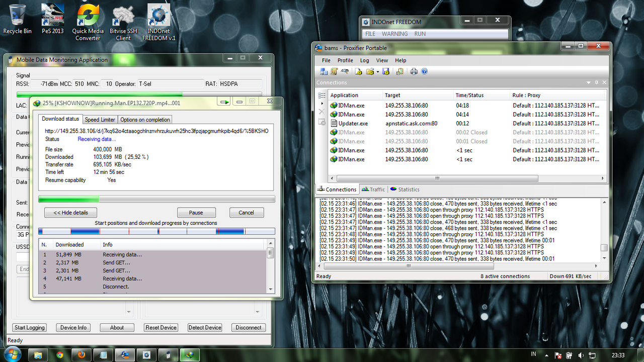Image resolution: width=644 pixels, height=362 pixels.
Task: Click the Detect Device button
Action: (x=205, y=327)
